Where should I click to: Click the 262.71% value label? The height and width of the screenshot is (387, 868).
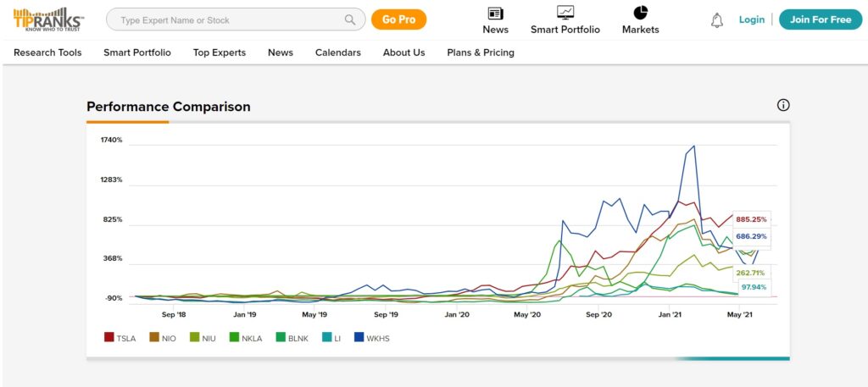[750, 273]
